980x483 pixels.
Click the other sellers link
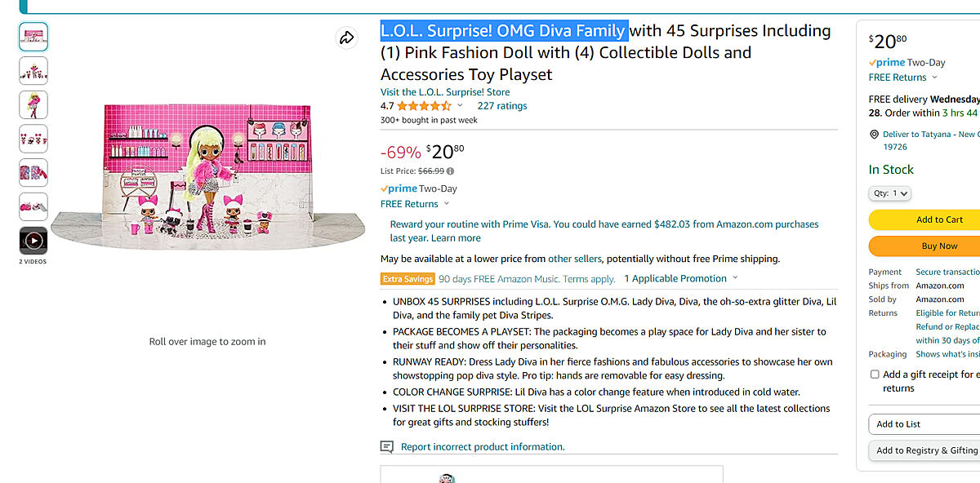[575, 259]
